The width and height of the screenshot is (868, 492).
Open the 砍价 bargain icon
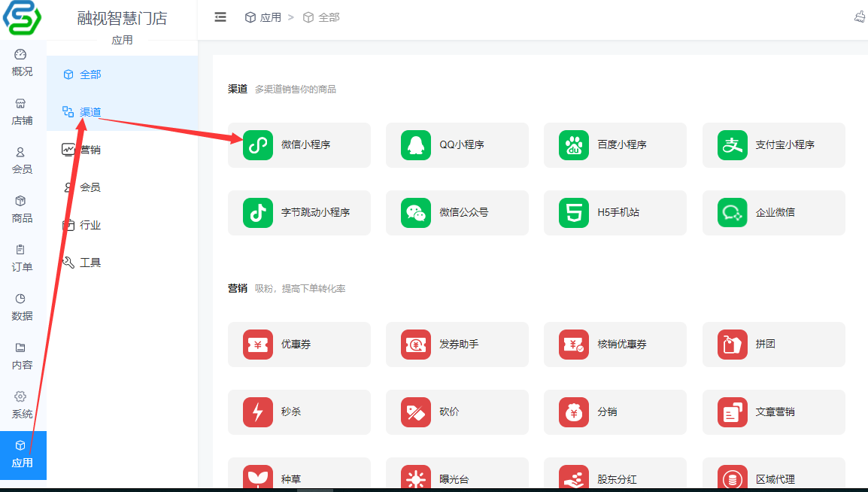[x=416, y=412]
